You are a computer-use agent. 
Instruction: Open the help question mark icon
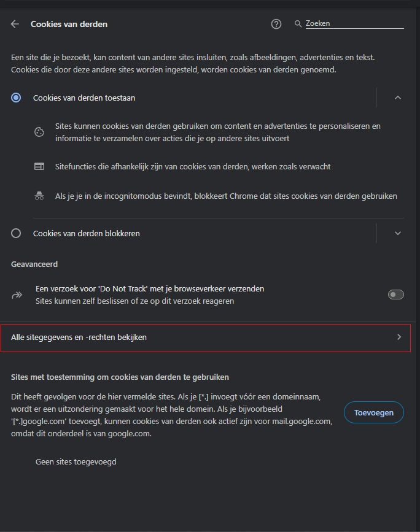276,24
